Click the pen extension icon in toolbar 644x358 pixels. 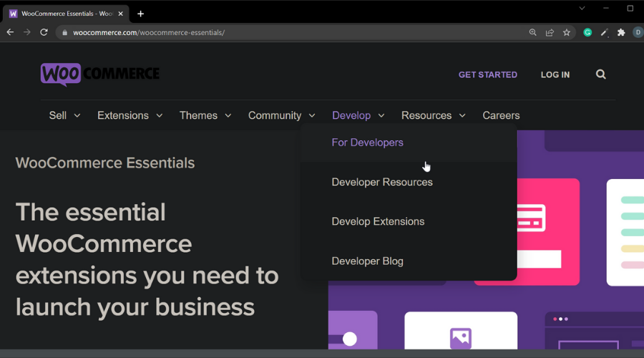coord(604,32)
